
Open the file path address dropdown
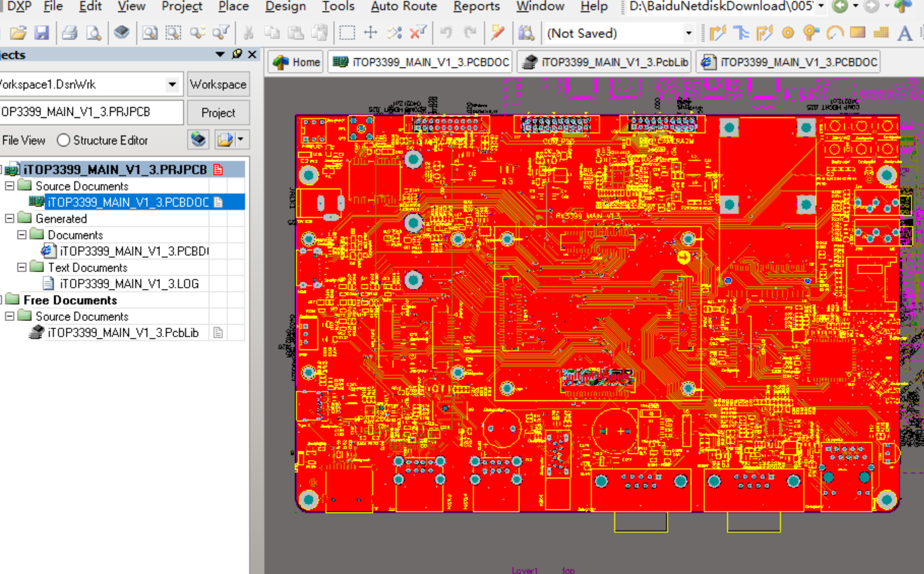pyautogui.click(x=821, y=7)
